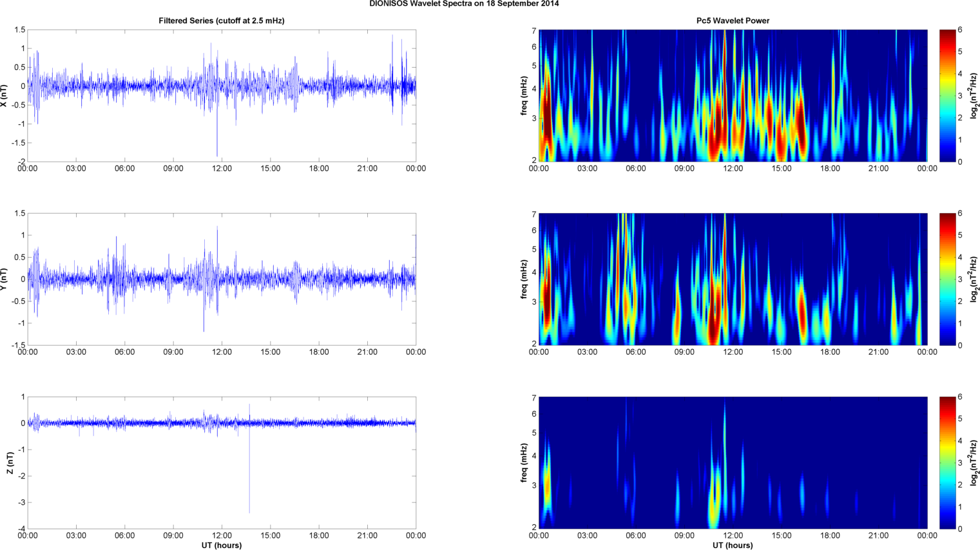Click UT (hours) label under Z time series
This screenshot has width=980, height=550.
pyautogui.click(x=222, y=545)
